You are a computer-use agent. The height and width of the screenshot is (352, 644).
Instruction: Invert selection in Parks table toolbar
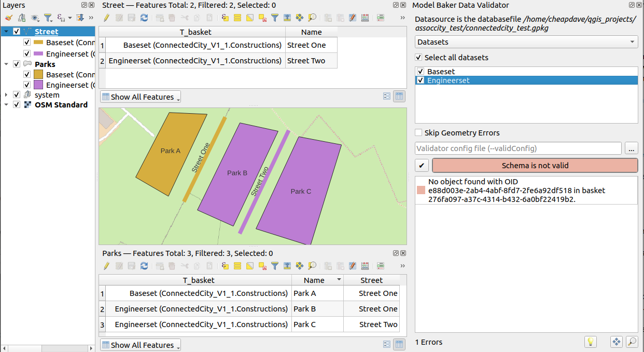point(250,266)
